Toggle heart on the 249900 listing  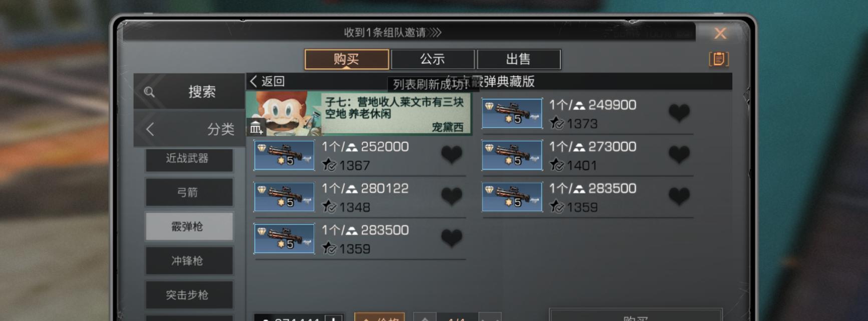pyautogui.click(x=679, y=113)
